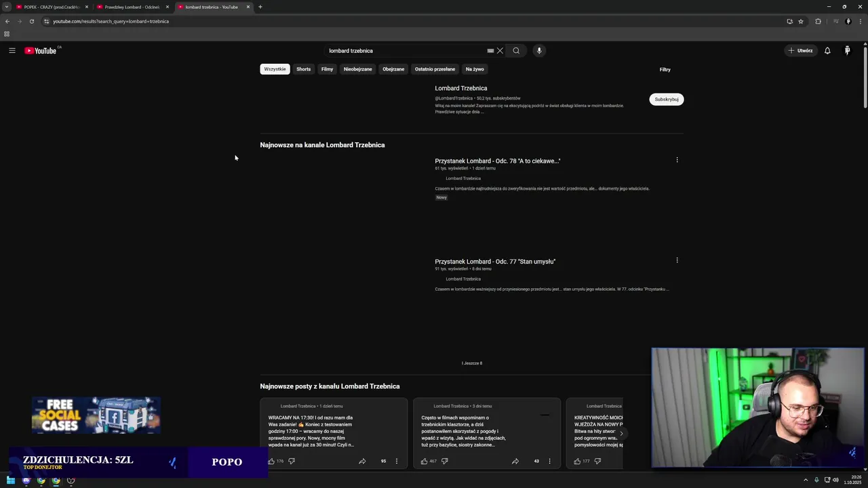The width and height of the screenshot is (868, 488).
Task: Reload the page with browser refresh icon
Action: [x=31, y=21]
